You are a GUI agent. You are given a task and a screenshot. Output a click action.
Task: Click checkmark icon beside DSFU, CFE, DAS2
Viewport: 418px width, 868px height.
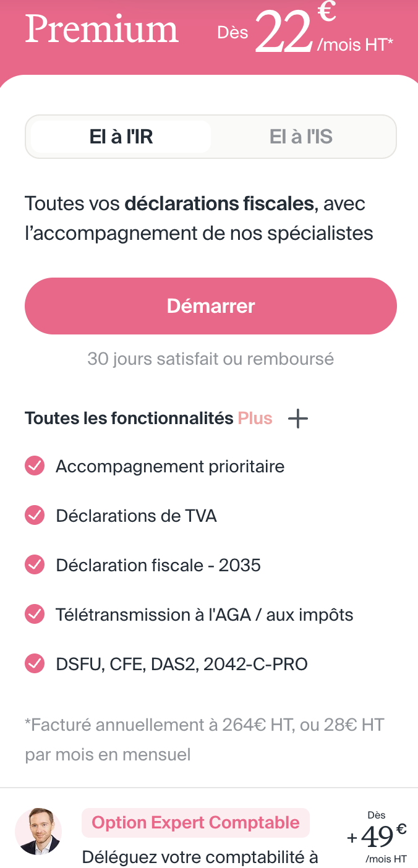tap(35, 664)
